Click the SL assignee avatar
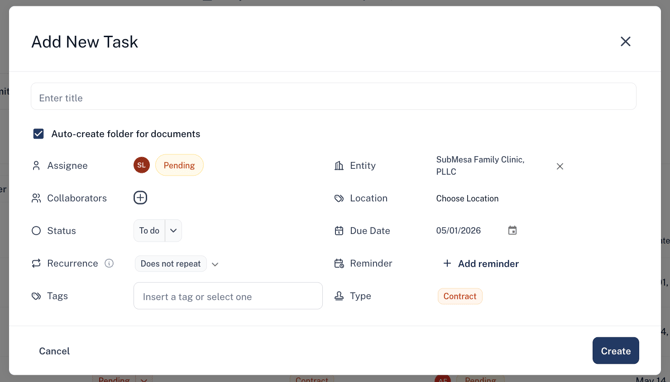Screen dimensions: 670x382 click(x=141, y=165)
